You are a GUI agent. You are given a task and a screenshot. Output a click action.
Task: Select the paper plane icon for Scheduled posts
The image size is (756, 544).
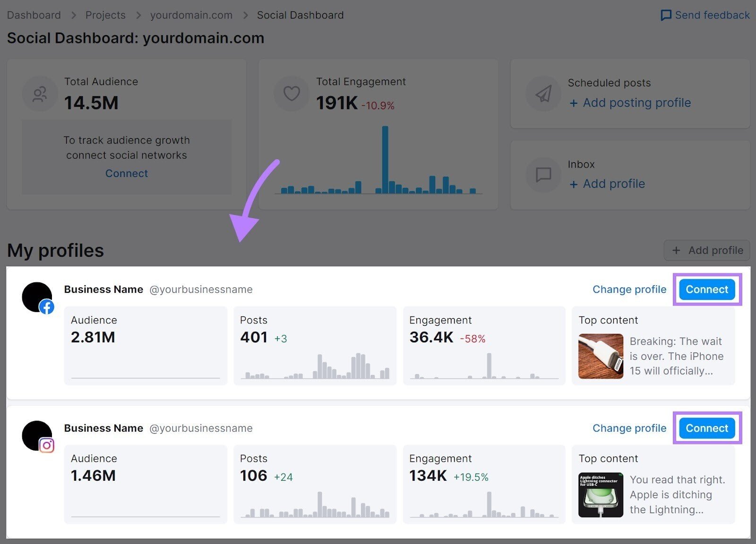[x=543, y=93]
